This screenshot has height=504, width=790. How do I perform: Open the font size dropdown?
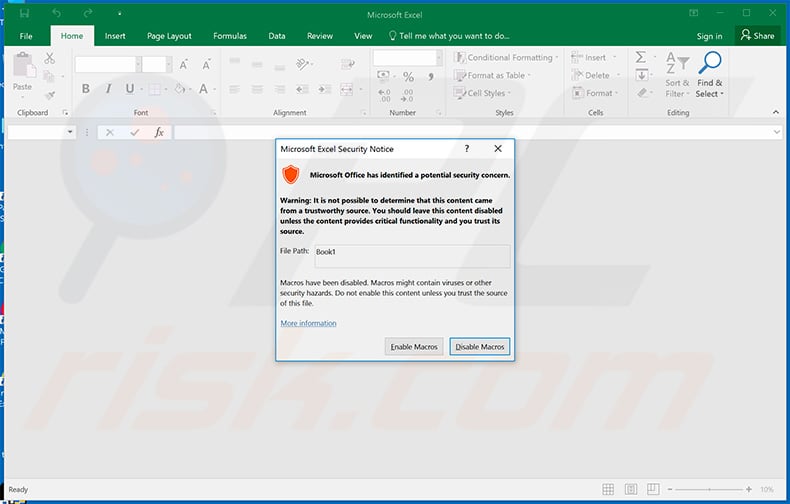(169, 64)
